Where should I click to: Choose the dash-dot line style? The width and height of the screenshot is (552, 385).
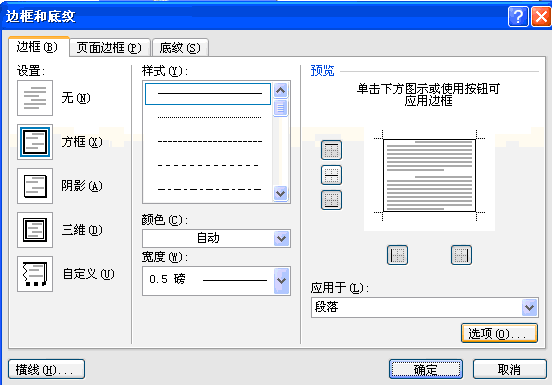(208, 189)
